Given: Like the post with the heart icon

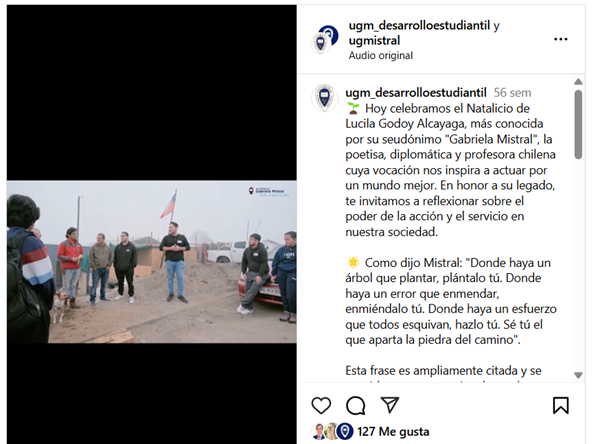Looking at the screenshot, I should tap(321, 405).
